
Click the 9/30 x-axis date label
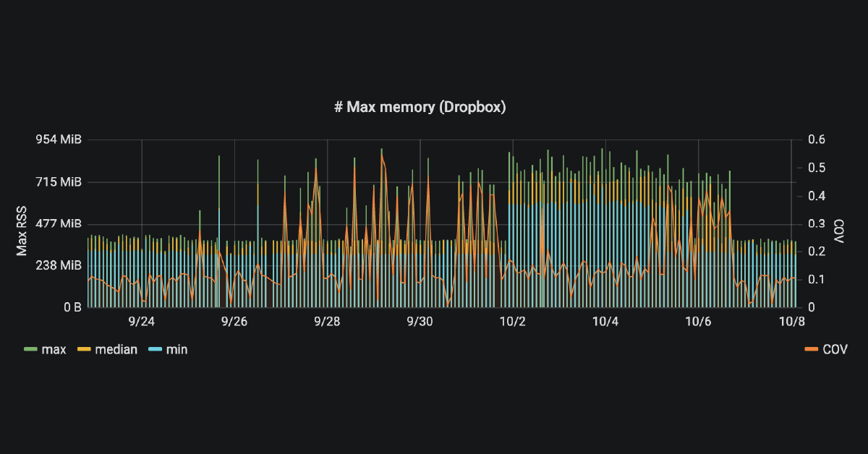(420, 321)
